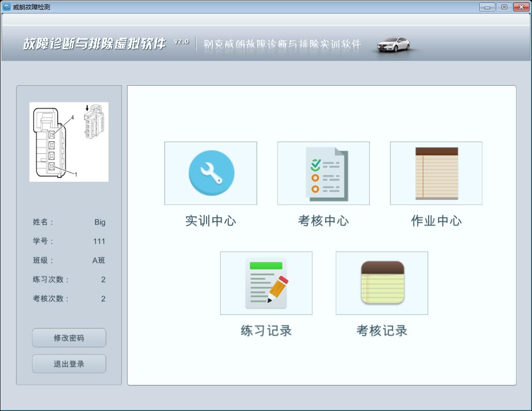The height and width of the screenshot is (411, 532).
Task: Click the student name value Big
Action: click(x=100, y=222)
